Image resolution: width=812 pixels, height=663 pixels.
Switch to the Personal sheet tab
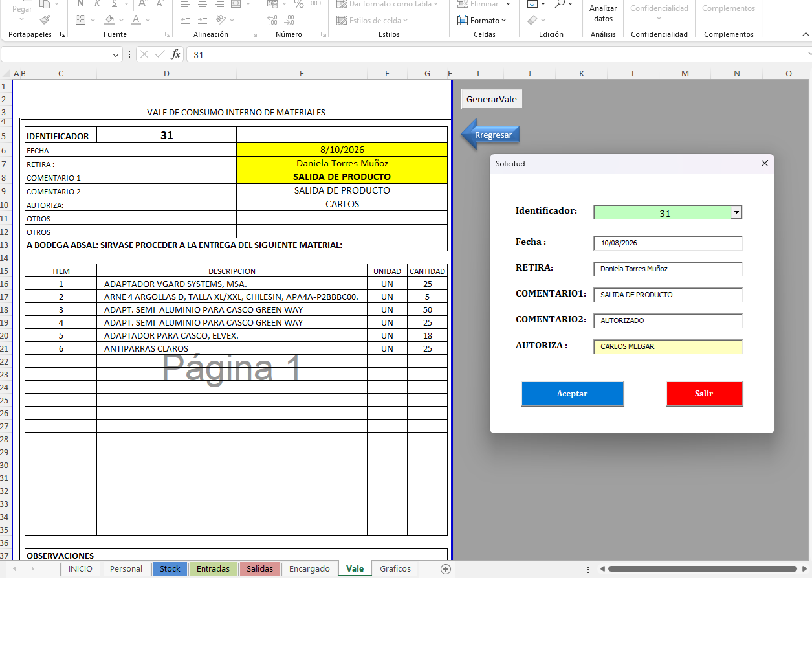[x=126, y=569]
